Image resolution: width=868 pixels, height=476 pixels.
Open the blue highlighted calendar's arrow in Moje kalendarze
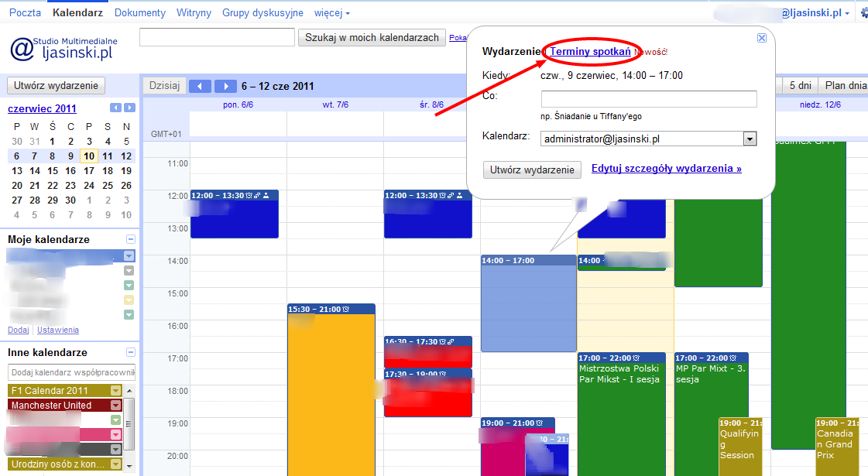click(129, 255)
